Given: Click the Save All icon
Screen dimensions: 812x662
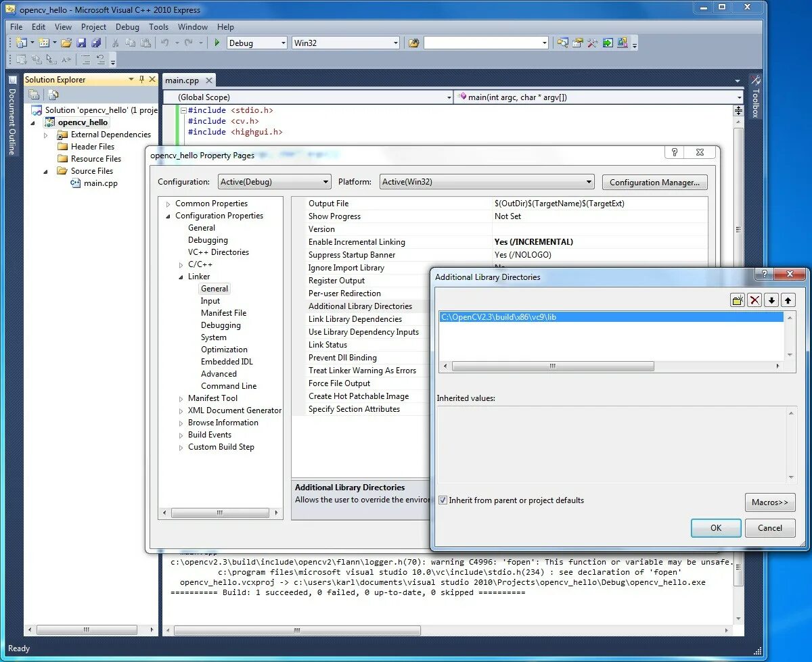Looking at the screenshot, I should pos(97,43).
